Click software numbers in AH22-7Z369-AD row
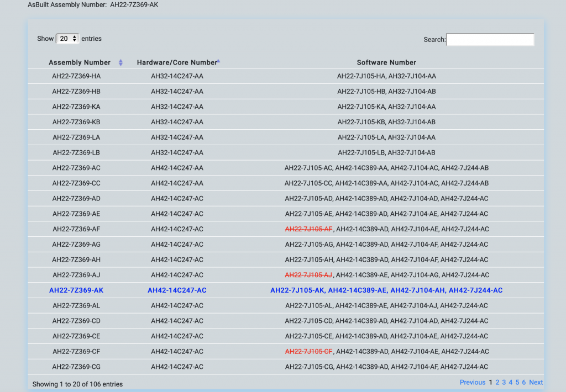566x392 pixels. (386, 198)
